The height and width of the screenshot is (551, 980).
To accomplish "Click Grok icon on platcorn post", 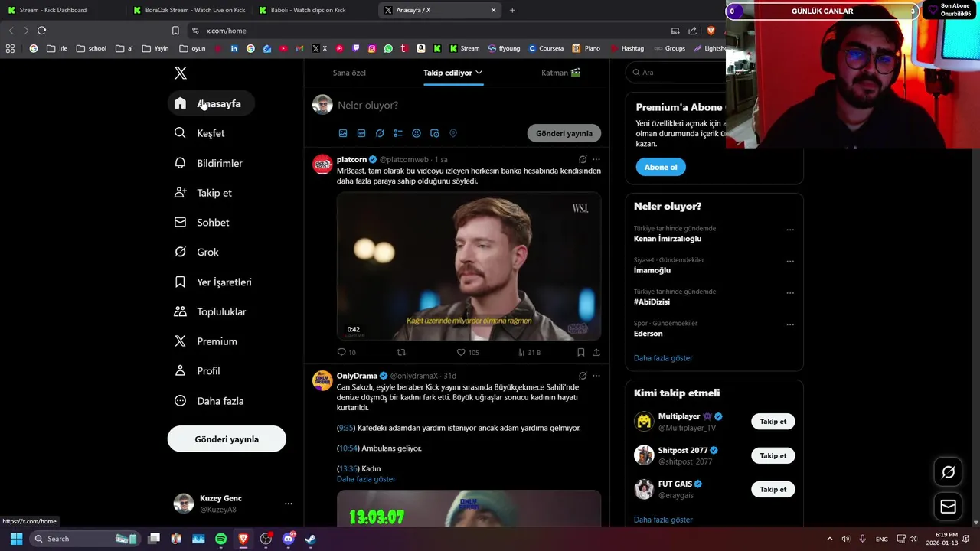I will pos(583,160).
